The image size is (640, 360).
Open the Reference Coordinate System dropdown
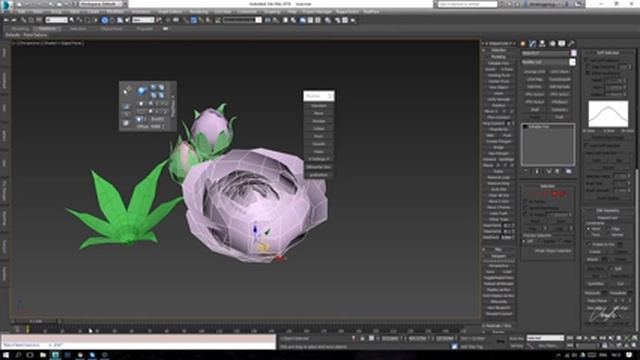coord(143,20)
